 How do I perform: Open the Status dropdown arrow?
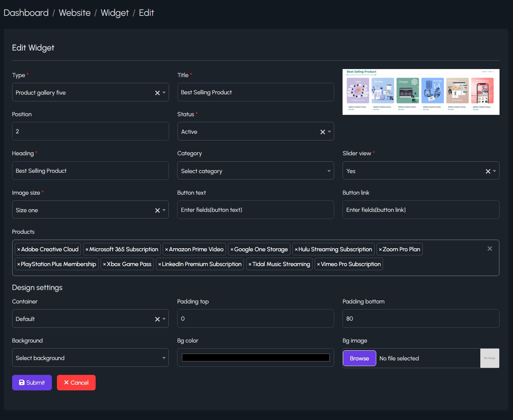coord(329,132)
